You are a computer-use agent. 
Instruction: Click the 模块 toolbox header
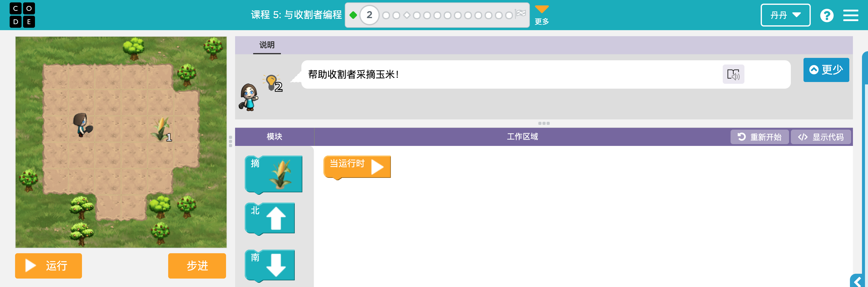point(274,137)
